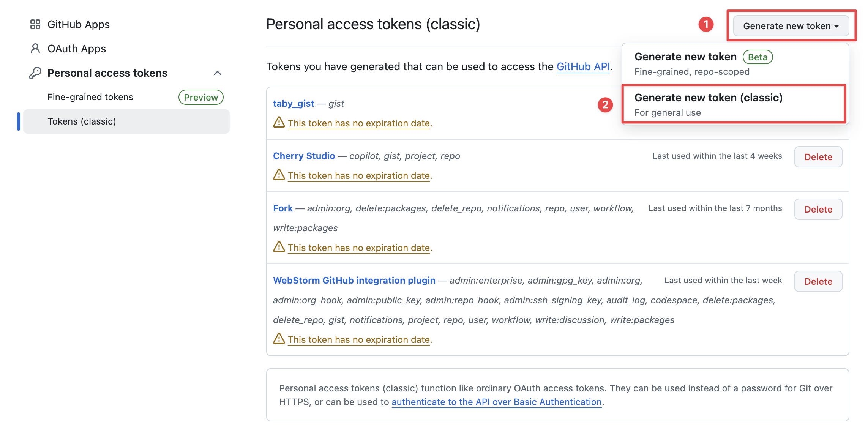
Task: Collapse the Personal access tokens section
Action: [x=218, y=73]
